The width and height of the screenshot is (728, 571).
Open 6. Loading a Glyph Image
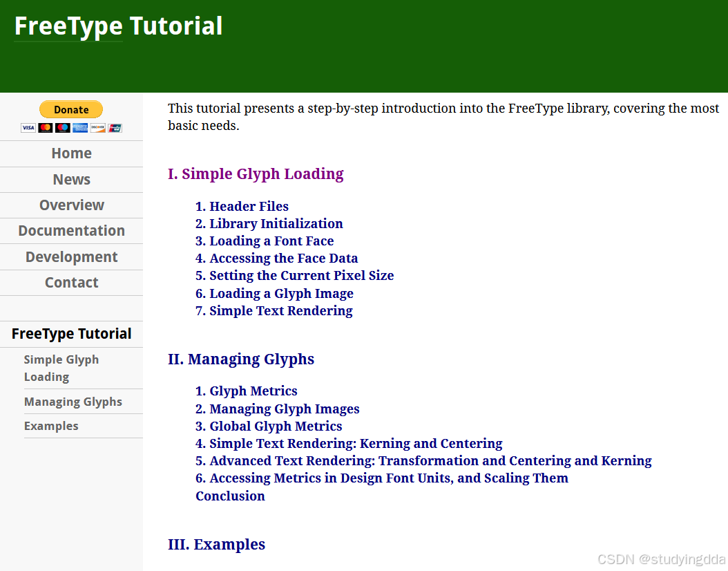[x=274, y=293]
